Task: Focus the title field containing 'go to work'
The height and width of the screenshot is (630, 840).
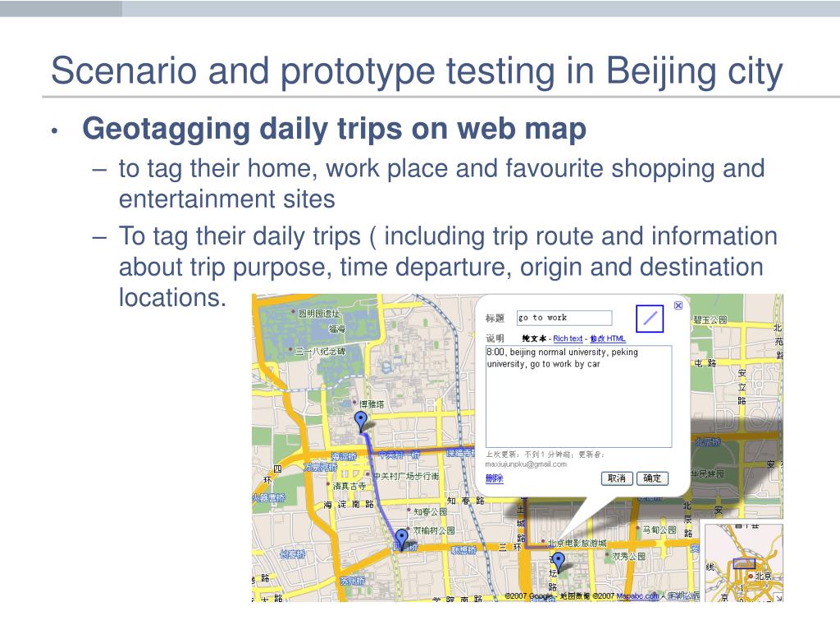Action: (x=564, y=317)
